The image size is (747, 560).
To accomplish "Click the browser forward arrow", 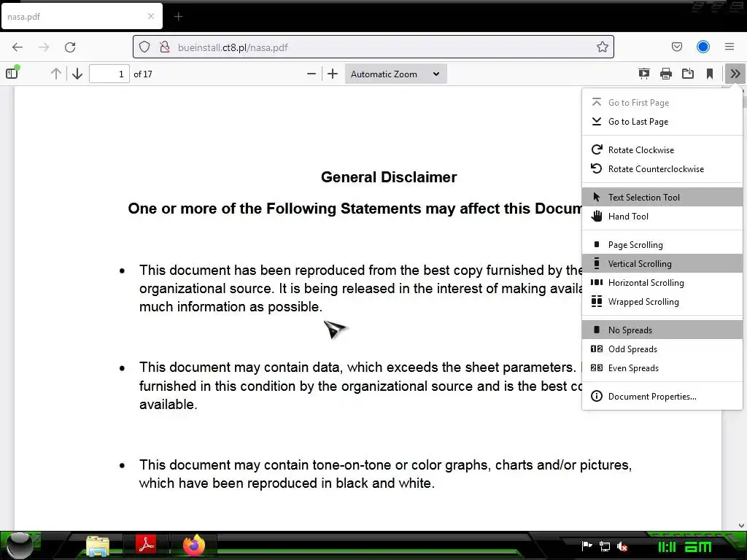I will point(44,47).
